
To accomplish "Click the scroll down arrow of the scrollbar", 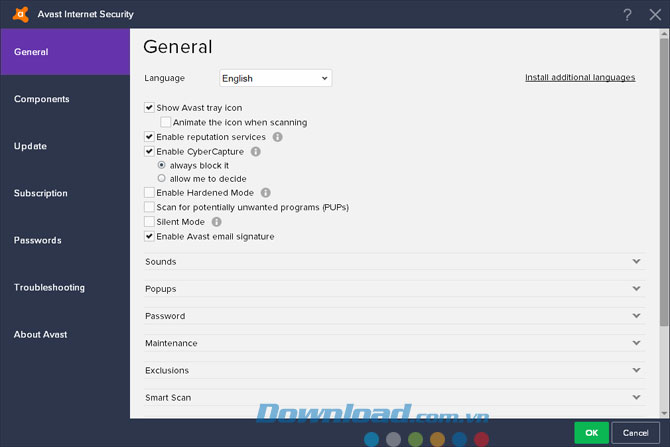I will click(664, 413).
